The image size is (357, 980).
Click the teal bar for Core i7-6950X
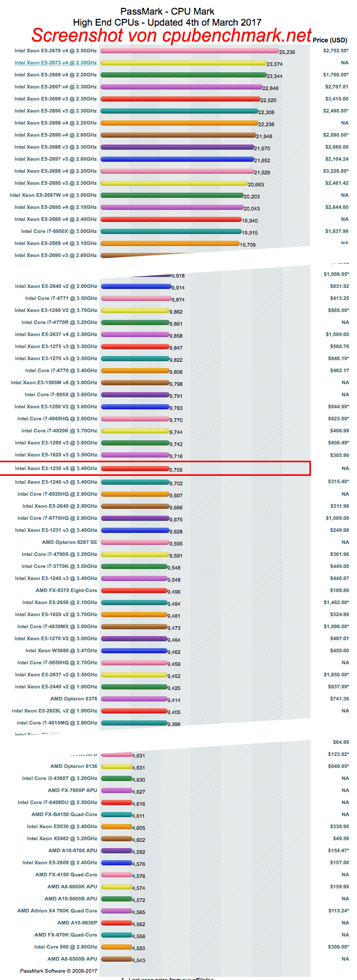(171, 231)
